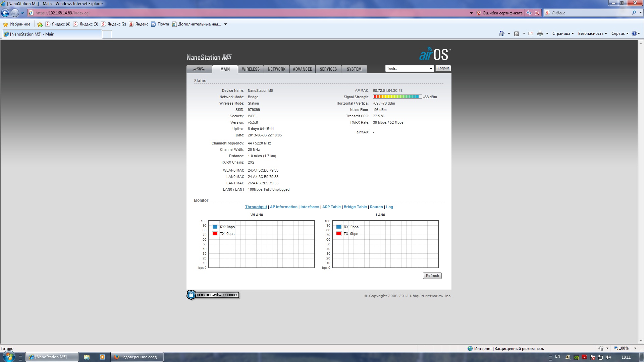Open AP Information link
This screenshot has height=362, width=644.
[283, 207]
